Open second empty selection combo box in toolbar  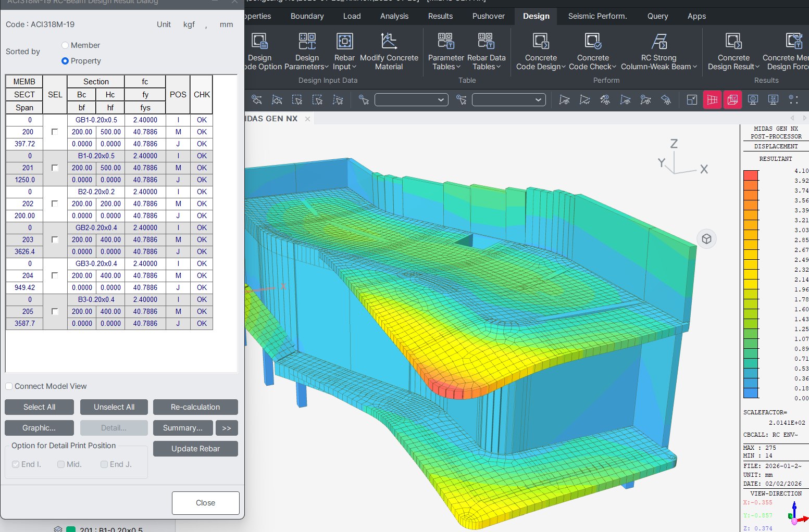coord(509,99)
